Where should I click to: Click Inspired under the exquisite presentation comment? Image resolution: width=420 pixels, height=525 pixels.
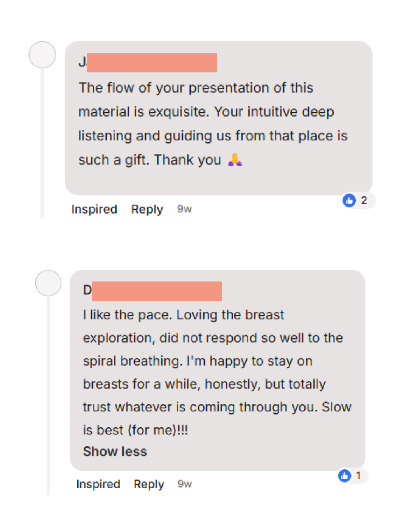(94, 209)
